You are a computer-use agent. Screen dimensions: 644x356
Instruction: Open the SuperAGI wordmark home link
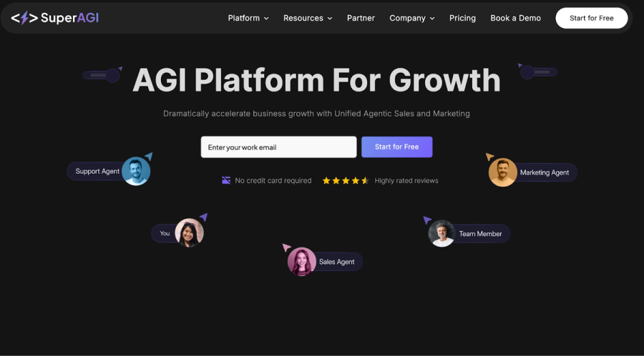click(70, 18)
